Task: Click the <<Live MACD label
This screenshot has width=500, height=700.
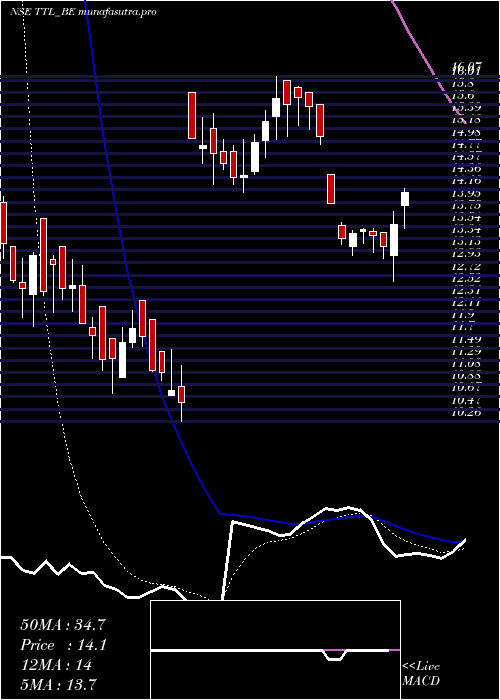Action: 421,674
